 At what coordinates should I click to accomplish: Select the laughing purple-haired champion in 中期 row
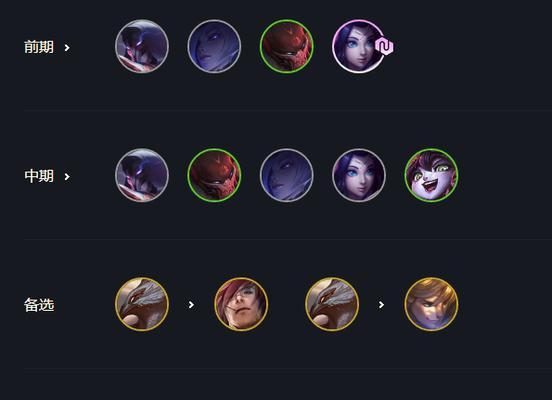click(431, 175)
